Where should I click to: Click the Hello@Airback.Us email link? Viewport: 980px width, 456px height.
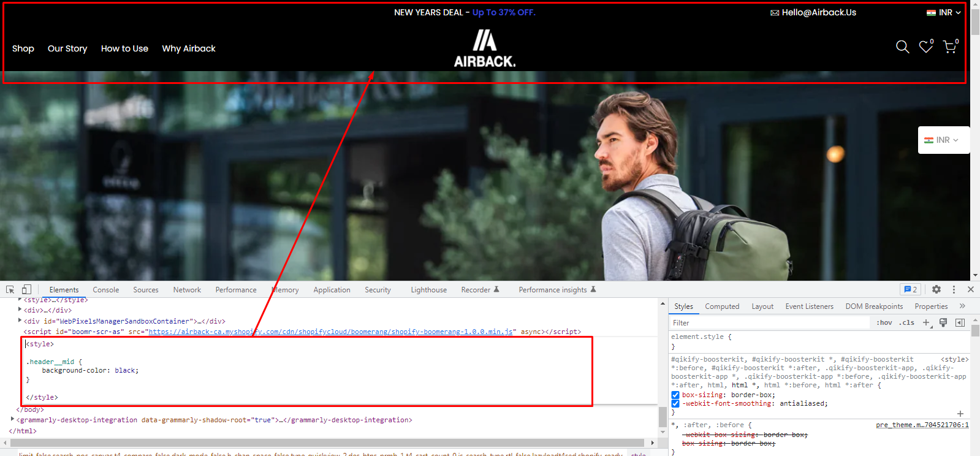[x=819, y=13]
